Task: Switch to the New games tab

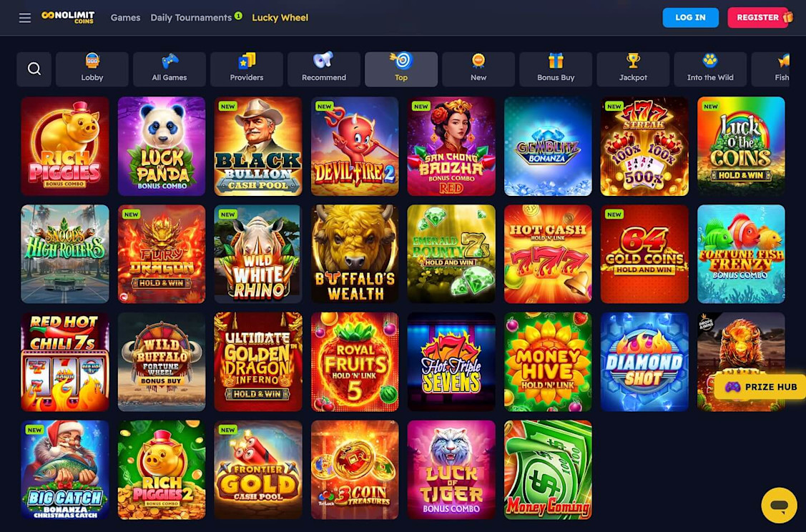Action: (x=478, y=69)
